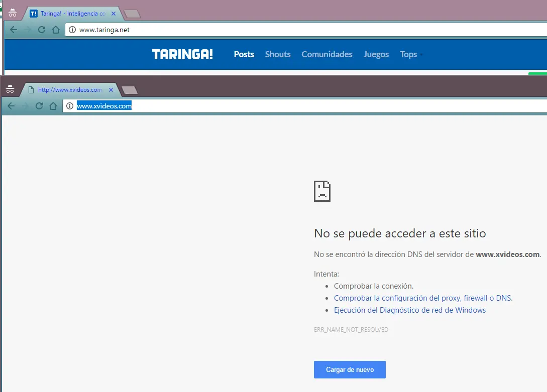The width and height of the screenshot is (547, 392).
Task: Reload the Taringa page
Action: pos(42,30)
